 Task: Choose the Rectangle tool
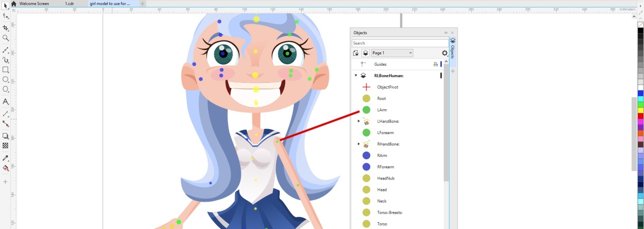[x=5, y=70]
